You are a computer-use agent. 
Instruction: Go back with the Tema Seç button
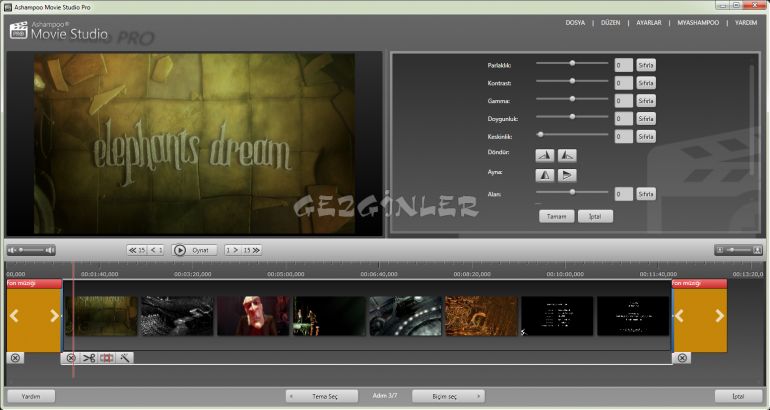(x=322, y=396)
